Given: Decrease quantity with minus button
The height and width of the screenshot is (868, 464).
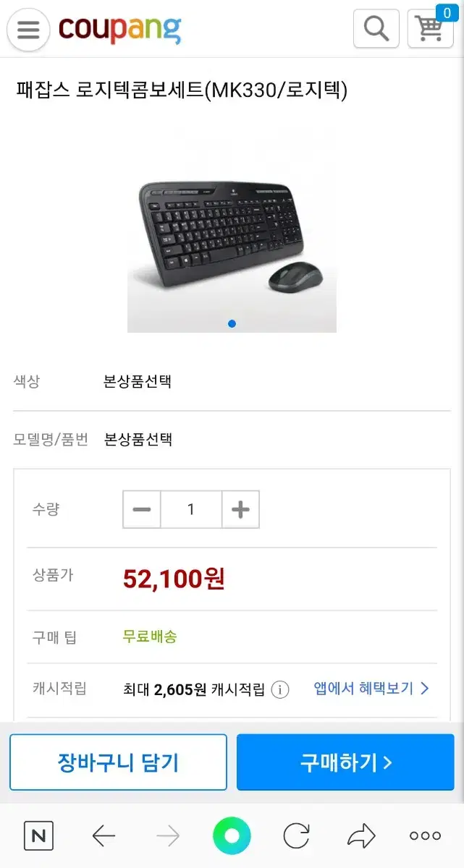Looking at the screenshot, I should click(x=142, y=509).
